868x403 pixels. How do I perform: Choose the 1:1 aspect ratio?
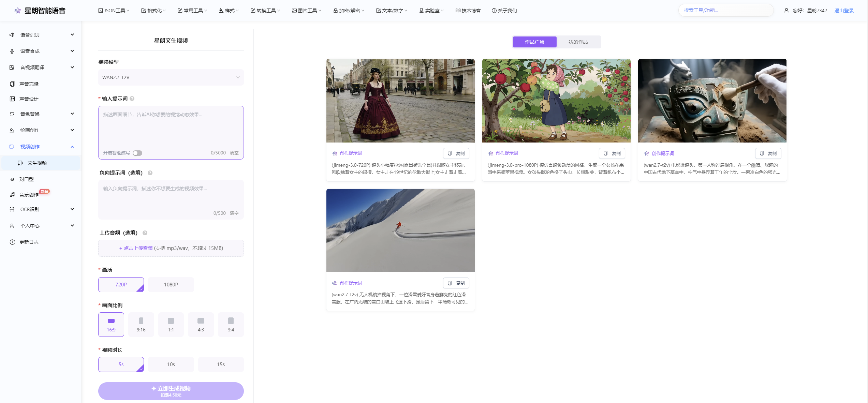pos(171,325)
